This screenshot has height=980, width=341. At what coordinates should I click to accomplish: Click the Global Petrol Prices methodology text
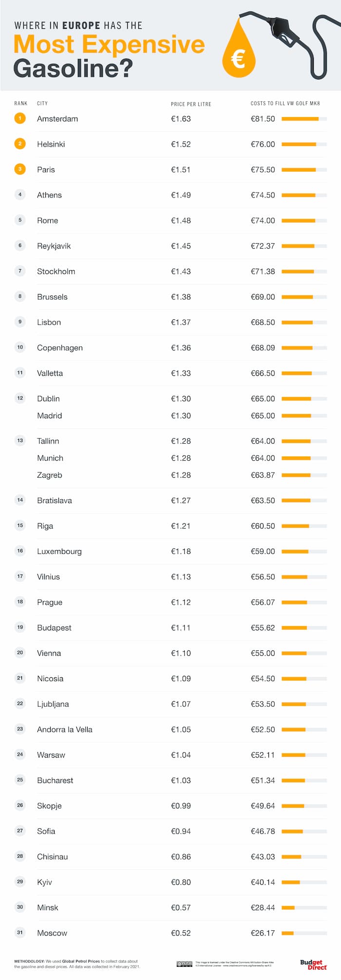point(81,961)
